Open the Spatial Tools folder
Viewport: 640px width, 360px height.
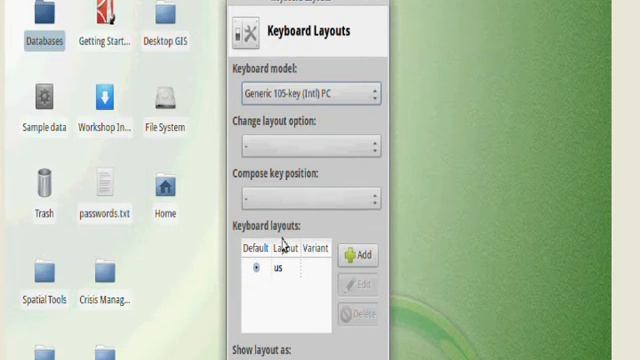pos(44,271)
